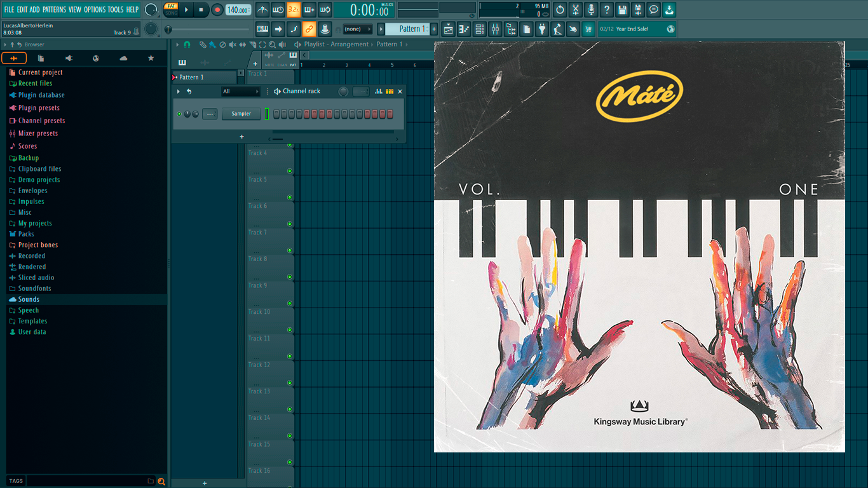Click the playlist snap magnet icon

coord(187,44)
